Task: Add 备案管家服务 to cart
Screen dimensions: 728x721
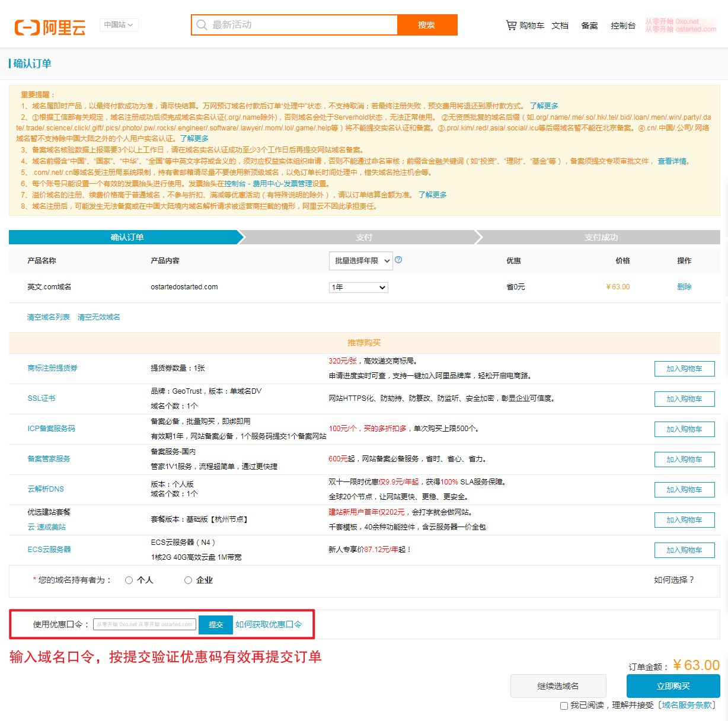Action: (x=684, y=460)
